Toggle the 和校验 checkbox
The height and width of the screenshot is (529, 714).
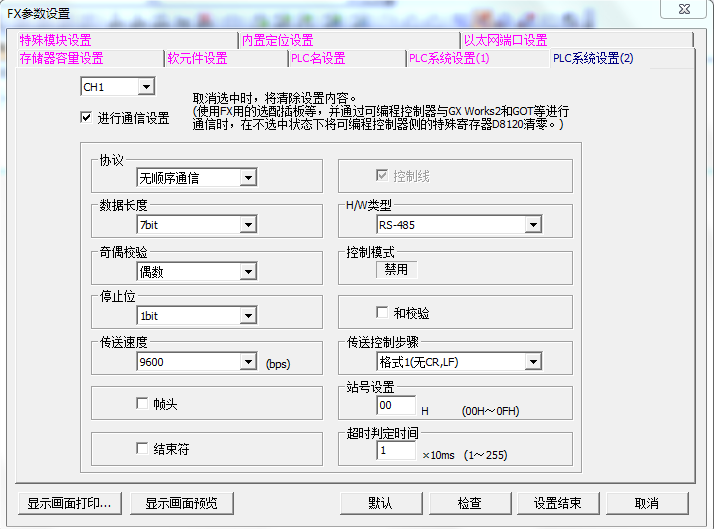click(x=382, y=313)
